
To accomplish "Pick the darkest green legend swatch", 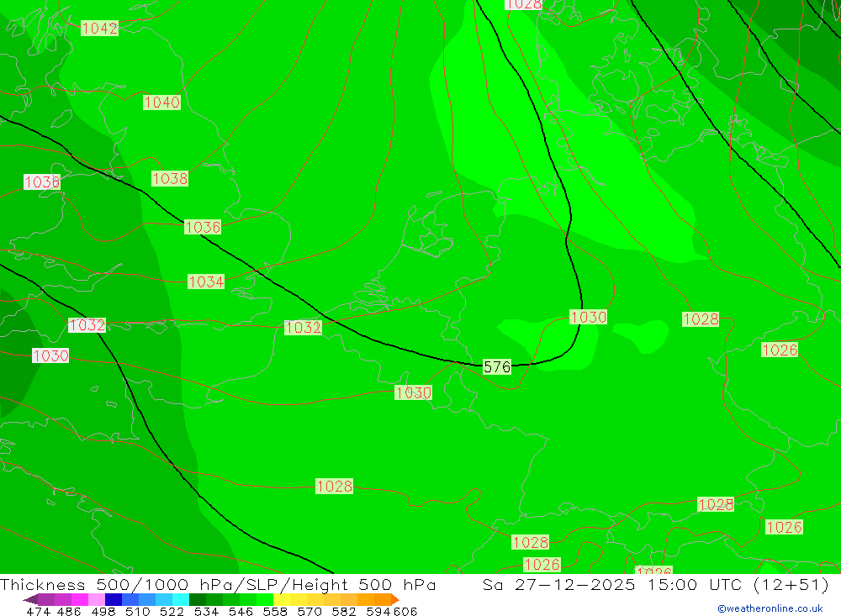I will click(198, 599).
